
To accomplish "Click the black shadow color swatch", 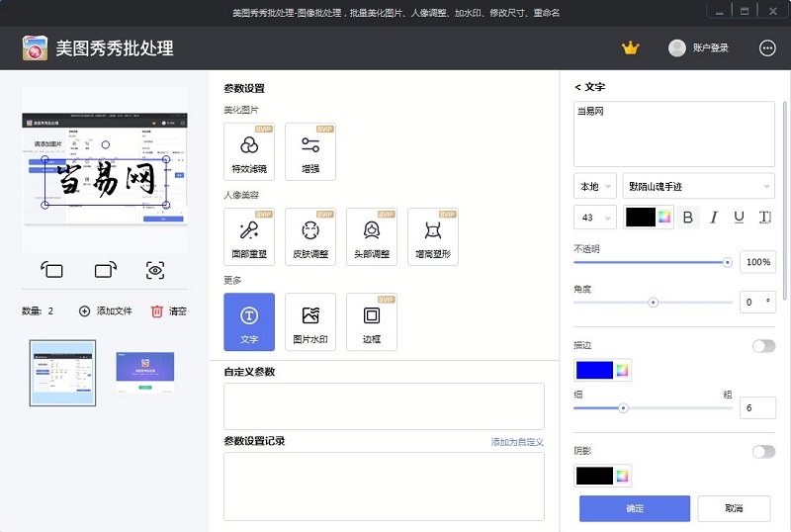I will (x=594, y=476).
